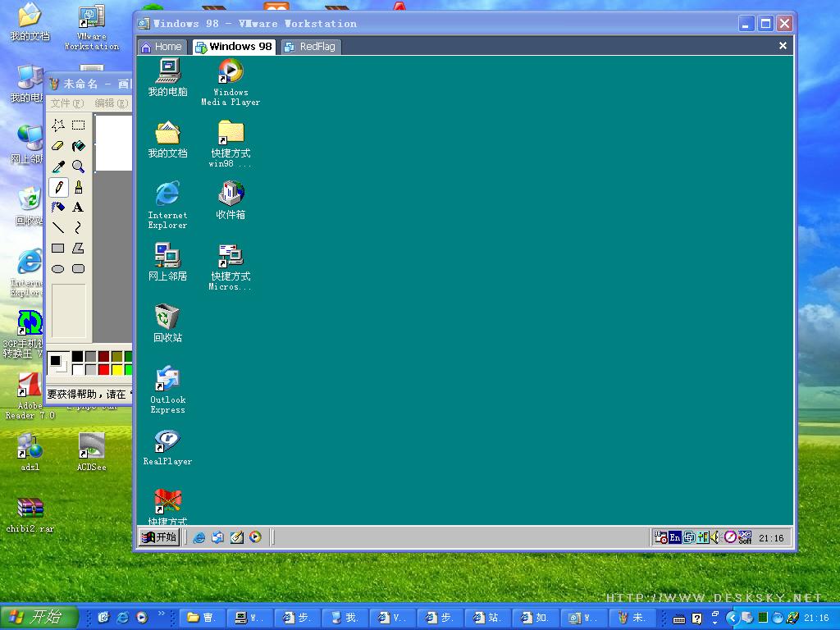The width and height of the screenshot is (840, 630).
Task: Click the Windows XP 开始 Start button
Action: (x=39, y=618)
